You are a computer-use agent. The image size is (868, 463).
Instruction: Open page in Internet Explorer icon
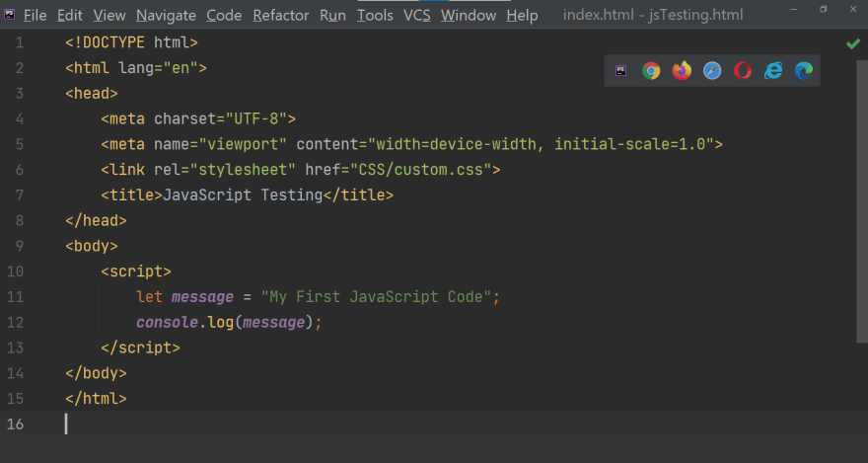coord(773,71)
